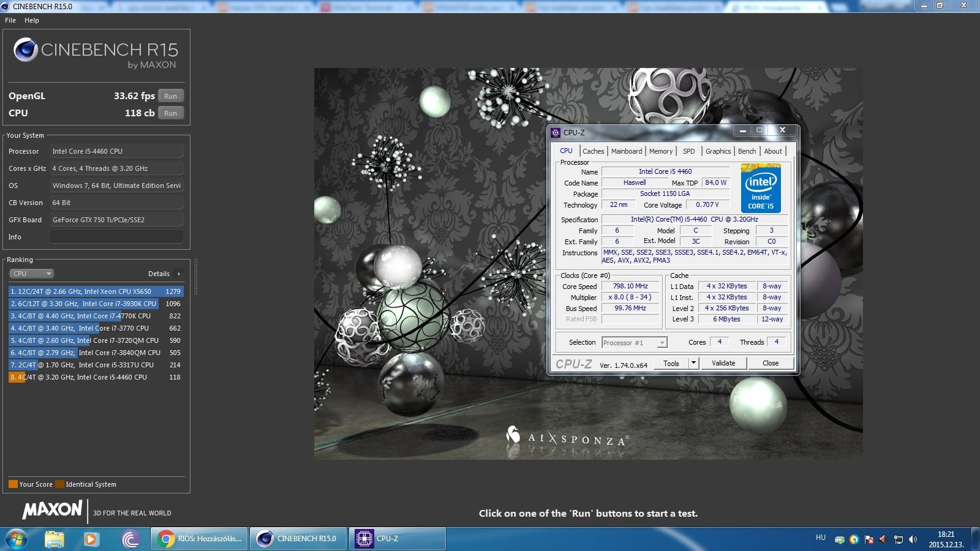Click the Core Speed value 798.10 MHz
The width and height of the screenshot is (980, 551).
(630, 286)
